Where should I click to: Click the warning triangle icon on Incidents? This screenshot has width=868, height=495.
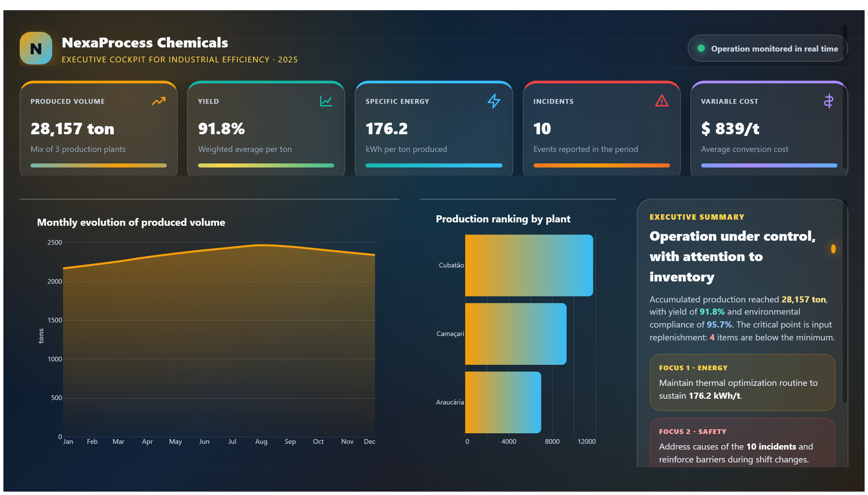(x=661, y=101)
